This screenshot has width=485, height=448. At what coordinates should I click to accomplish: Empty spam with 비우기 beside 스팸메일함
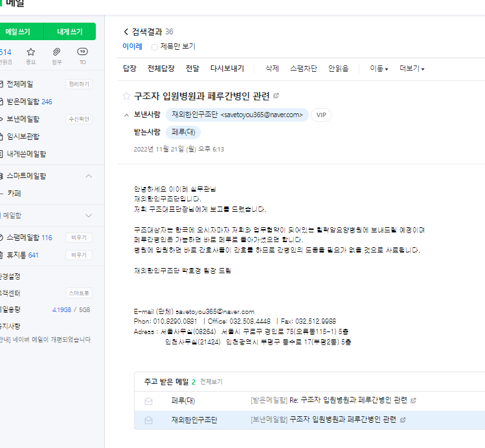[x=79, y=238]
